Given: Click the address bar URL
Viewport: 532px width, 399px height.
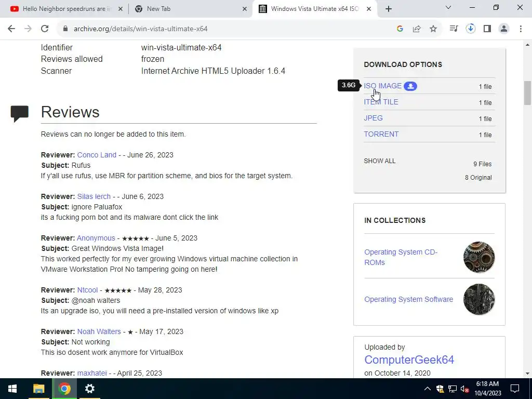Looking at the screenshot, I should [x=140, y=29].
